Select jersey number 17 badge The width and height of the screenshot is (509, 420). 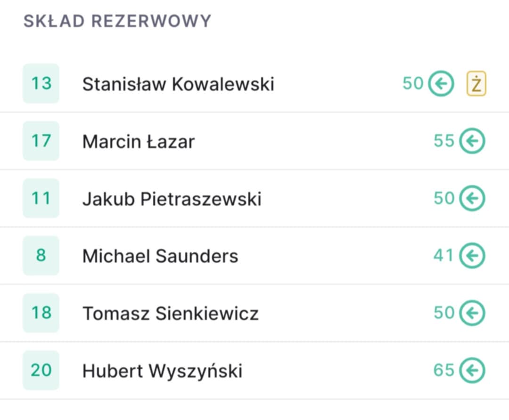[41, 141]
